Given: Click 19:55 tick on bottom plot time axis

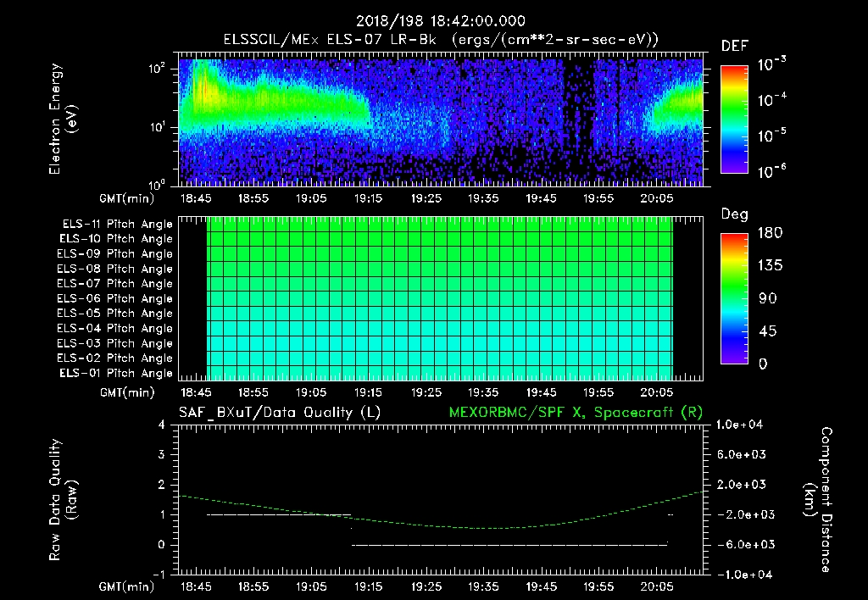Looking at the screenshot, I should click(x=598, y=586).
